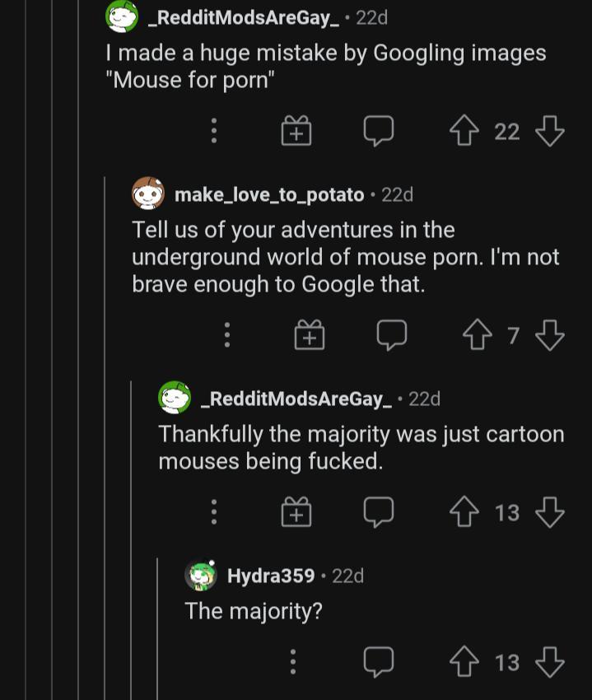Tap the reply bubble under the cartoon mouses comment
592x700 pixels.
click(379, 511)
